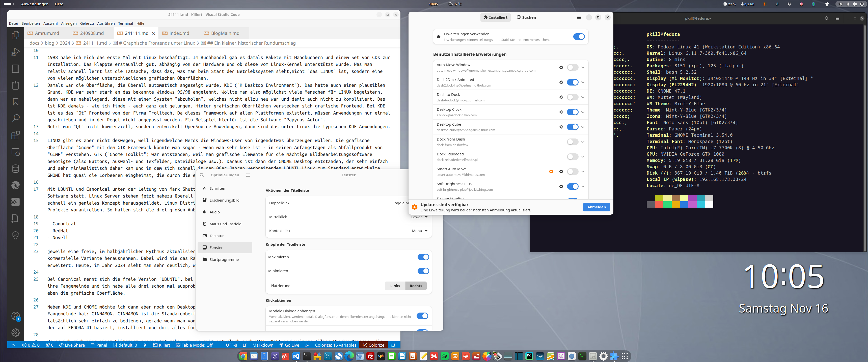868x362 pixels.
Task: Click the search icon in the terminal header
Action: point(827,18)
